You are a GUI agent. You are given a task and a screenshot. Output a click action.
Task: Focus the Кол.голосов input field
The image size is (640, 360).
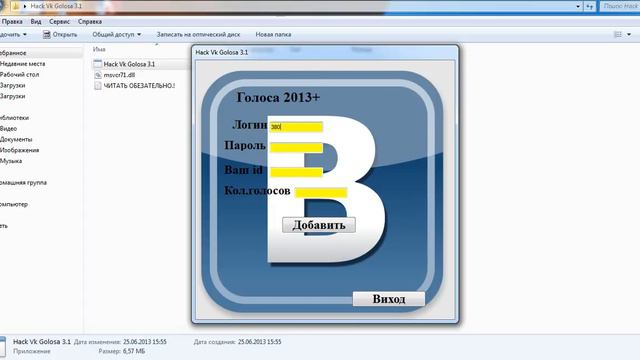[x=321, y=193]
